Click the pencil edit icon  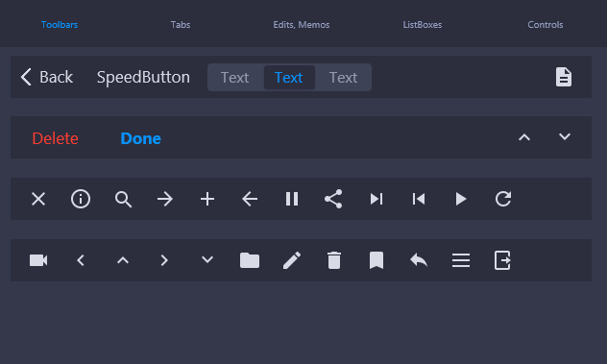coord(292,260)
